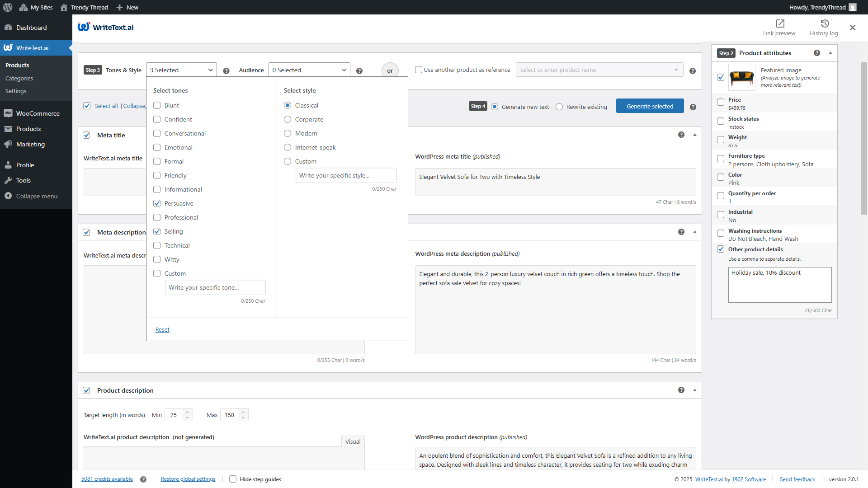This screenshot has height=488, width=868.
Task: Click the WriteText.ai logo in header
Action: tap(106, 27)
